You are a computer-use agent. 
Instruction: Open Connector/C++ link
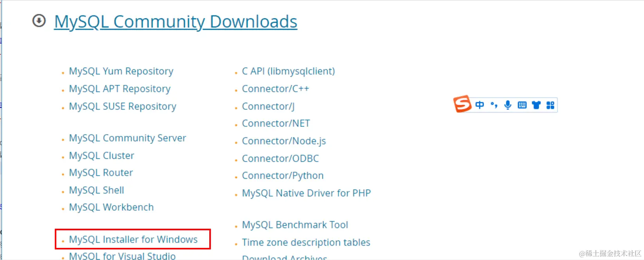tap(275, 89)
